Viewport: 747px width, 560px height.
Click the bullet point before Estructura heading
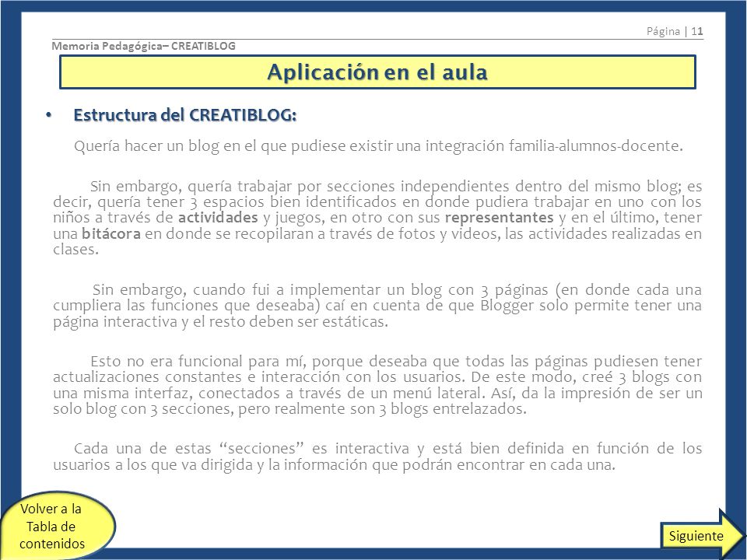(x=48, y=115)
